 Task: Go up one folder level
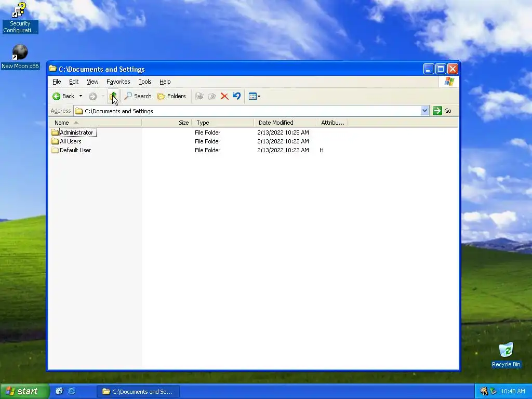(113, 96)
